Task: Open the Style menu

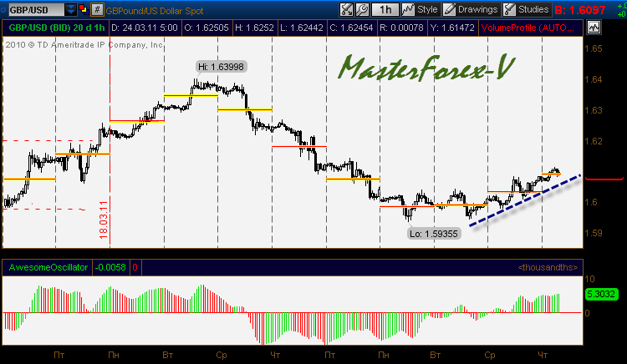Action: click(420, 9)
